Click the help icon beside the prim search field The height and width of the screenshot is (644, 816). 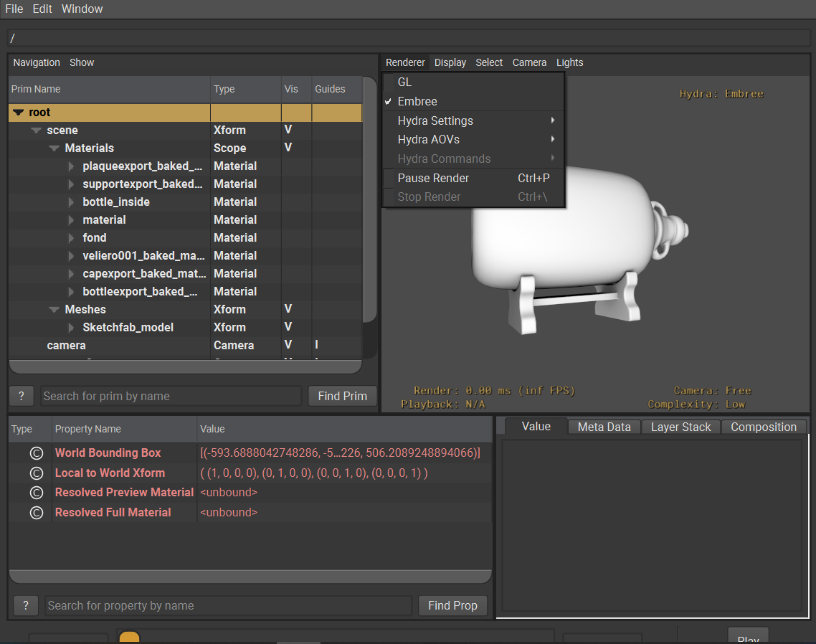point(21,395)
